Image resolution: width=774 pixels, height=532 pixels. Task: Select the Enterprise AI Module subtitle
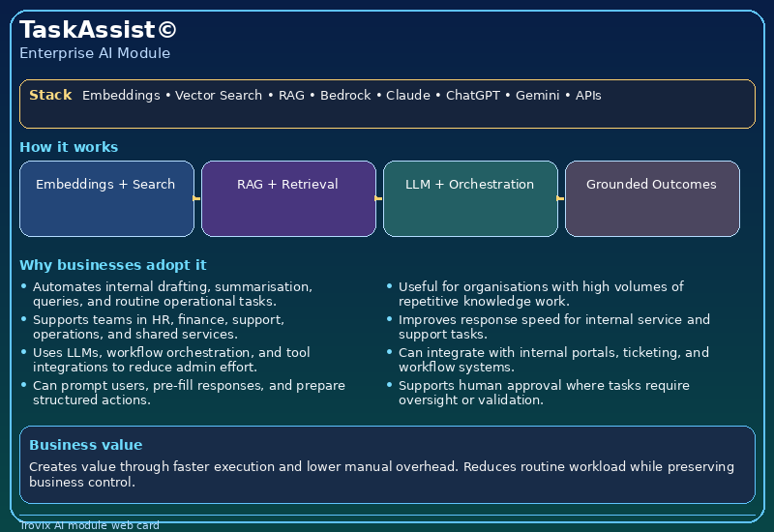click(x=95, y=53)
